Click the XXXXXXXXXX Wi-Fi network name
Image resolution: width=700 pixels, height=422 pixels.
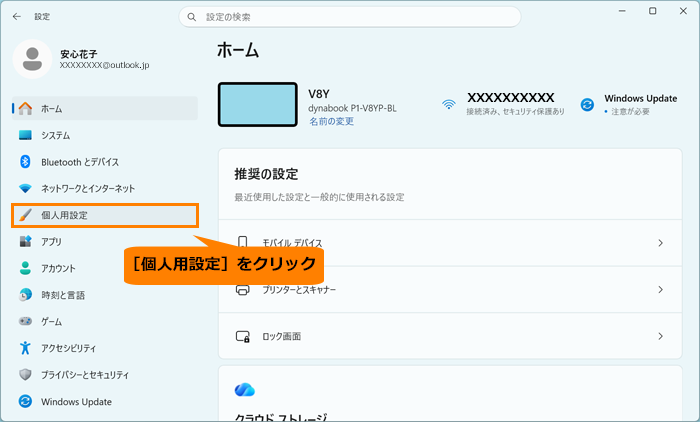tap(511, 98)
